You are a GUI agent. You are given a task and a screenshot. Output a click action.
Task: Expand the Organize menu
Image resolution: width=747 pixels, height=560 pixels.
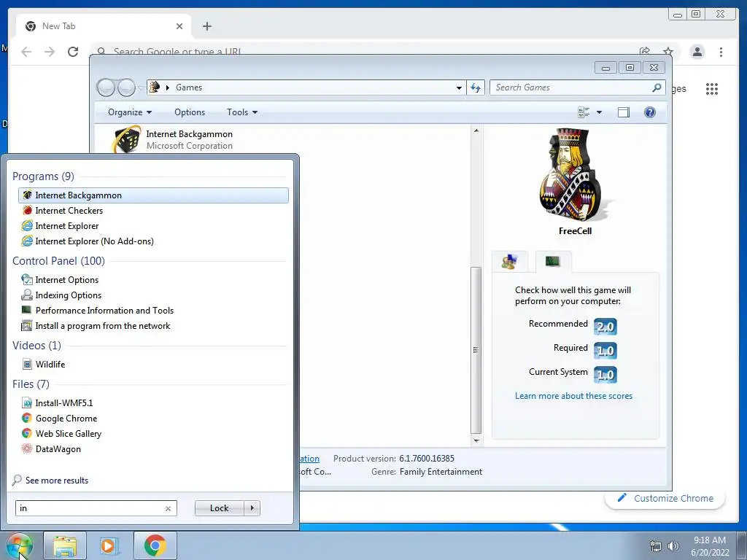click(130, 112)
